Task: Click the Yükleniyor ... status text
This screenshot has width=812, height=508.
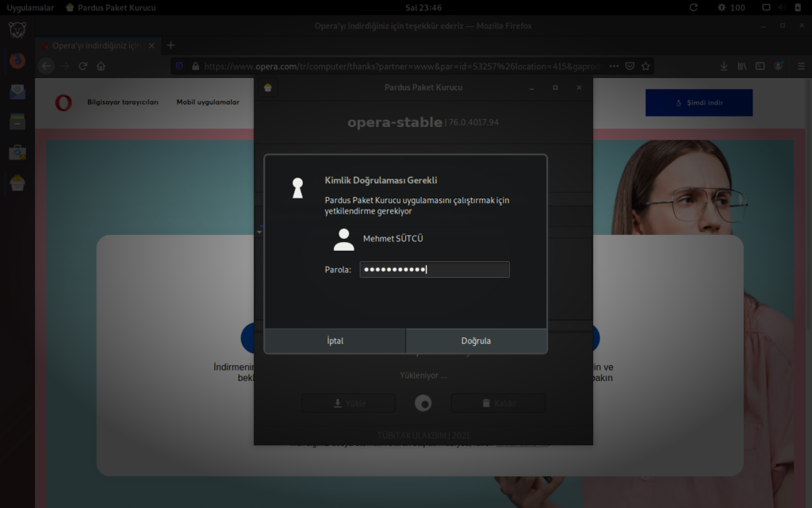Action: (x=423, y=375)
